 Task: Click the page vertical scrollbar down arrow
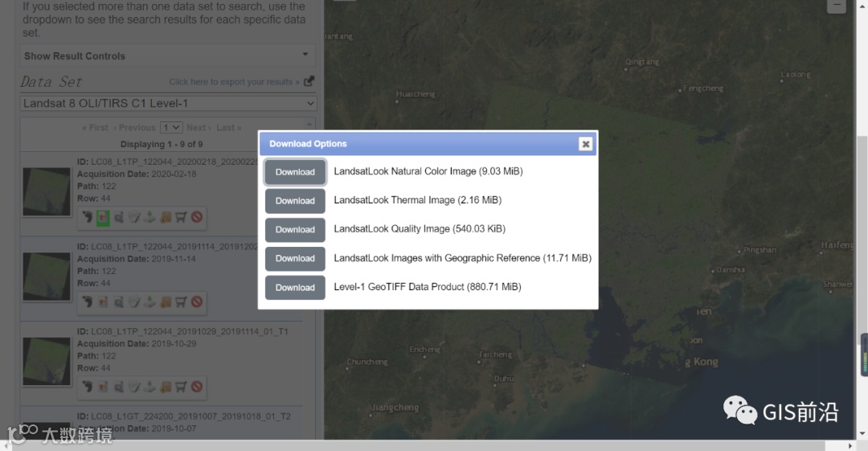[x=862, y=433]
